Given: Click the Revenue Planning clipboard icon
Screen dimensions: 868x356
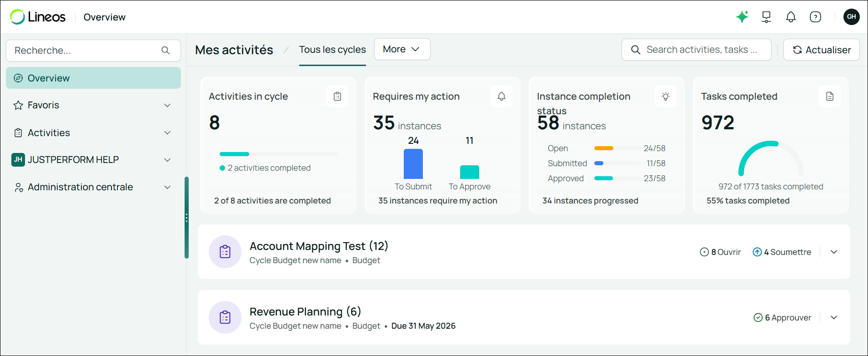Looking at the screenshot, I should point(225,317).
